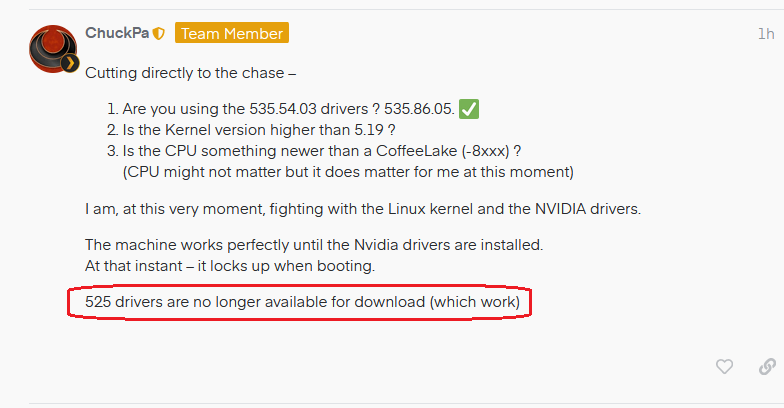Screen dimensions: 784x408
Task: Like the post with the heart icon
Action: [x=724, y=366]
